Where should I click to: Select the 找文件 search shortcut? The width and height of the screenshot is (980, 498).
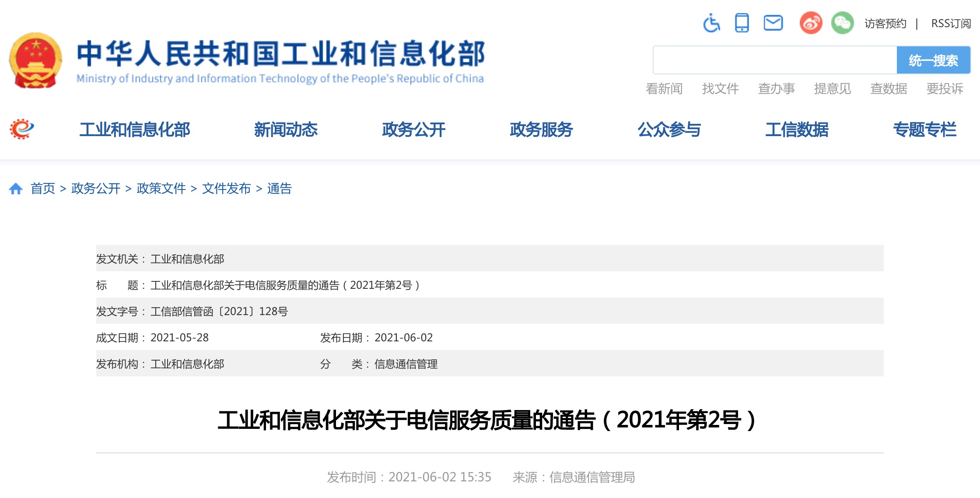point(720,89)
